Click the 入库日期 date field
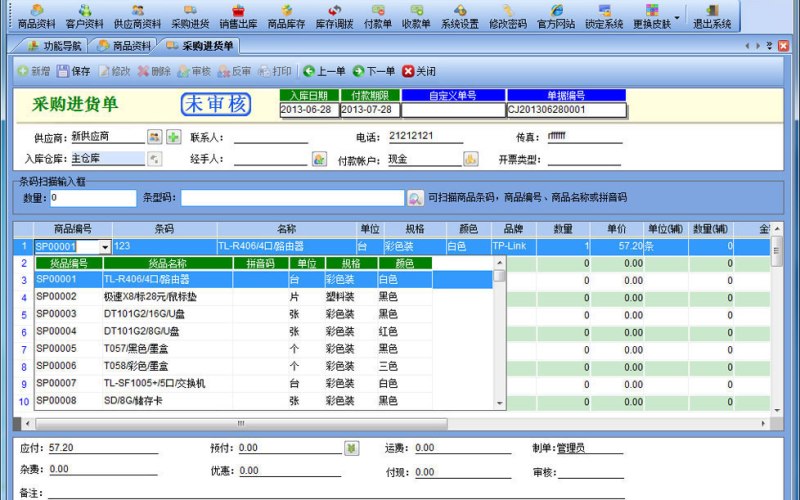This screenshot has height=500, width=800. coord(309,110)
